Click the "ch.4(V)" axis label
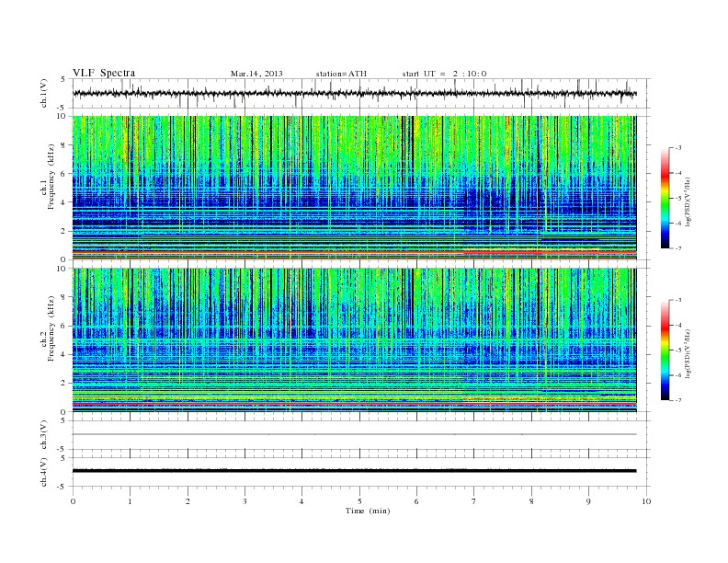Image resolution: width=728 pixels, height=563 pixels. (x=44, y=472)
